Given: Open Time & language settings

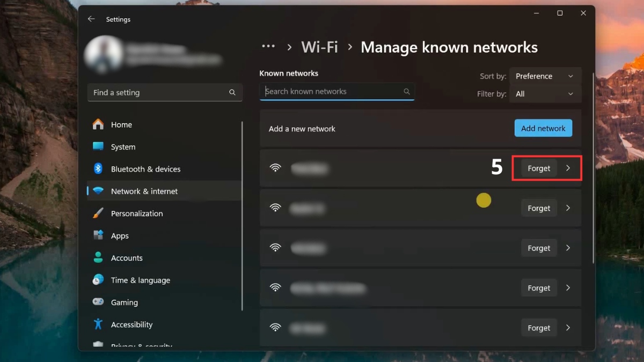Looking at the screenshot, I should [x=164, y=280].
